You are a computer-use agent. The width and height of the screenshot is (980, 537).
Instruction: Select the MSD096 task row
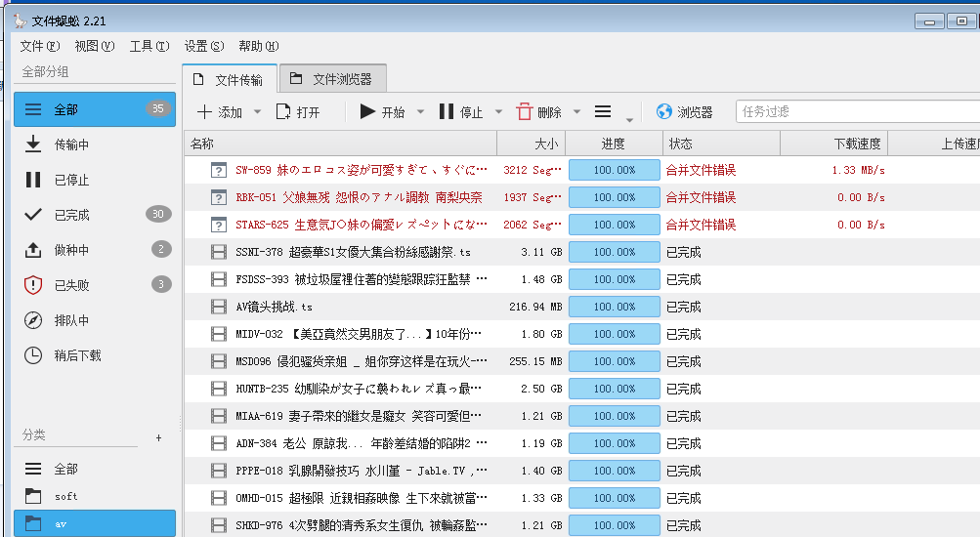[582, 361]
